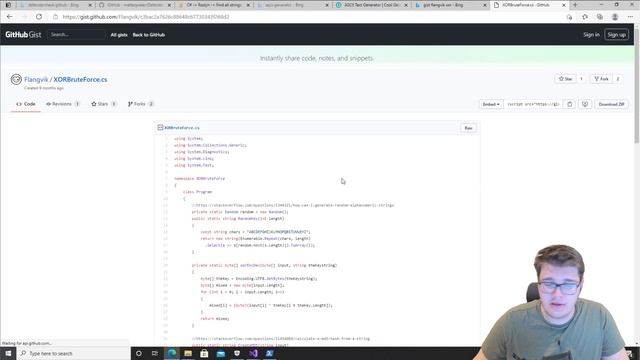Switch to the gist flangvik xor Bing tab
The height and width of the screenshot is (360, 640).
(x=450, y=5)
